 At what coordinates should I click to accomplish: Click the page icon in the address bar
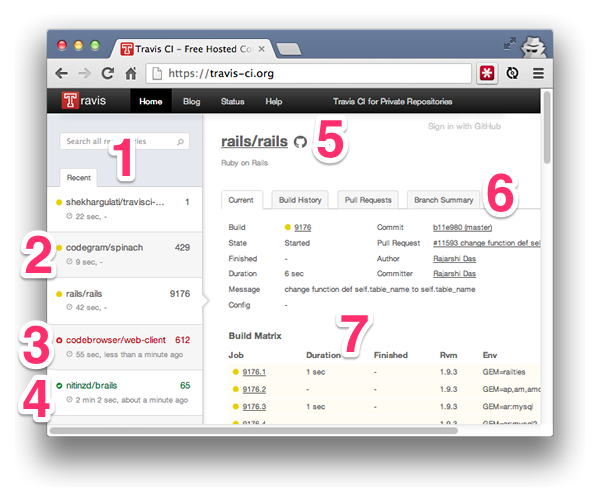tap(157, 73)
